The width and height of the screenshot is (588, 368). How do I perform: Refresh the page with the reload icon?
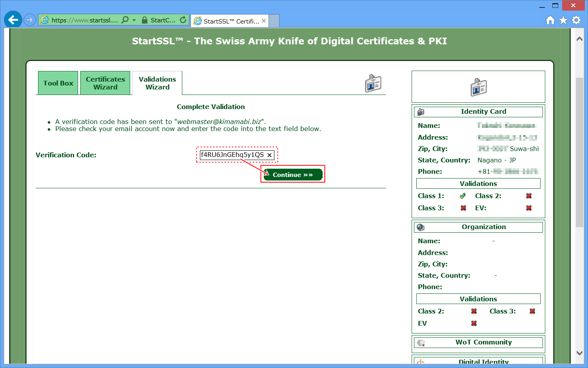(183, 20)
